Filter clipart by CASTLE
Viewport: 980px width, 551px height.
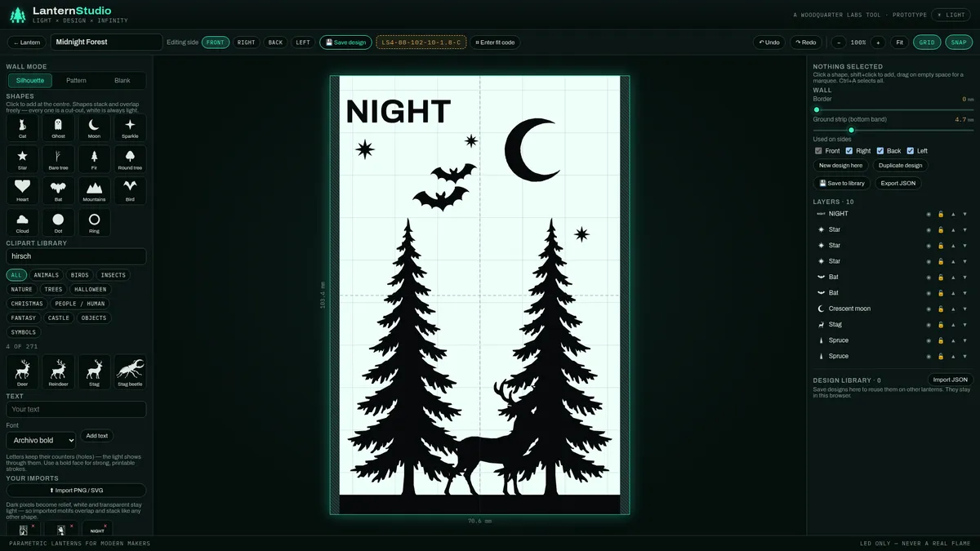(x=59, y=318)
